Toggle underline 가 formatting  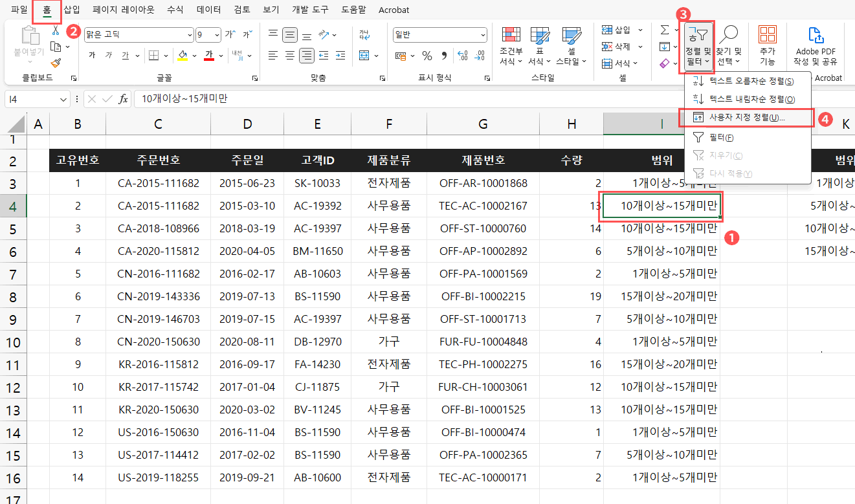click(126, 56)
